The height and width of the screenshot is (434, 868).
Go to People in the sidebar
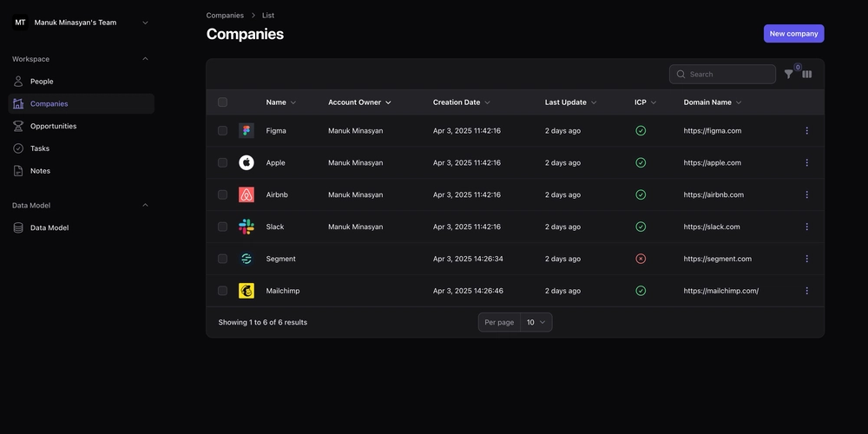[81, 82]
